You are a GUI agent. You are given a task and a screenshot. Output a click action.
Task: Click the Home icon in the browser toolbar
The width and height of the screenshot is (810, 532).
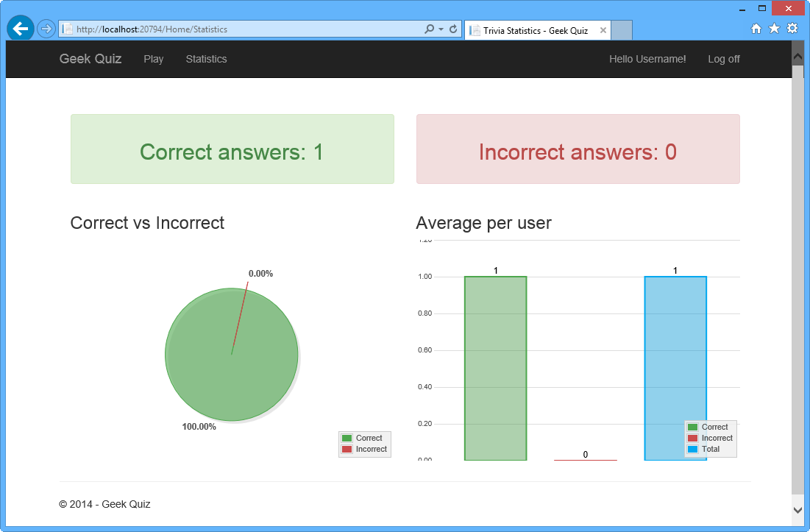[757, 28]
